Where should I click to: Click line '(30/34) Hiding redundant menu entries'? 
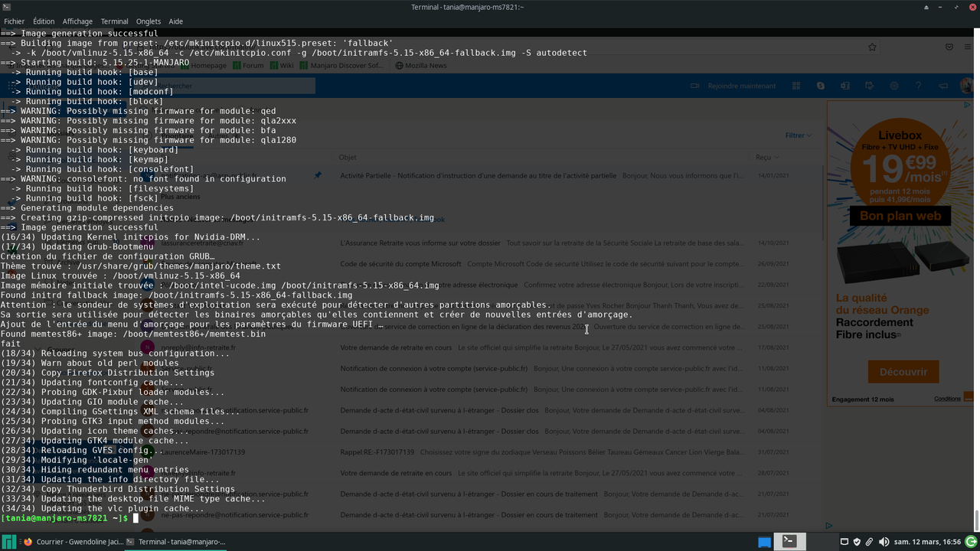(95, 470)
